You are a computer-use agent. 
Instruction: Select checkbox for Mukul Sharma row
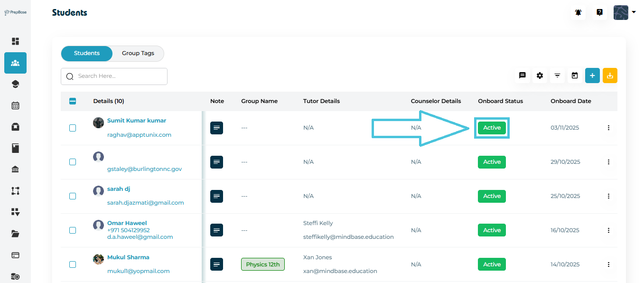pyautogui.click(x=73, y=264)
